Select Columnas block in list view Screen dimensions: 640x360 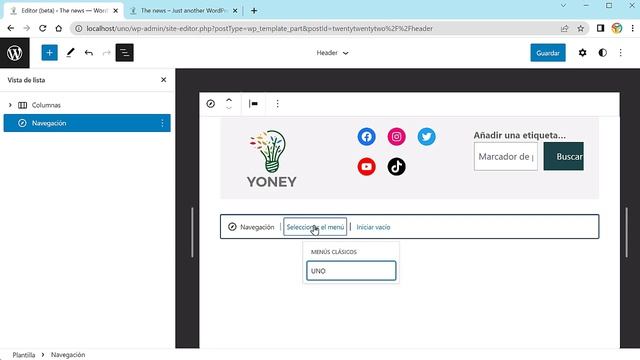coord(87,105)
